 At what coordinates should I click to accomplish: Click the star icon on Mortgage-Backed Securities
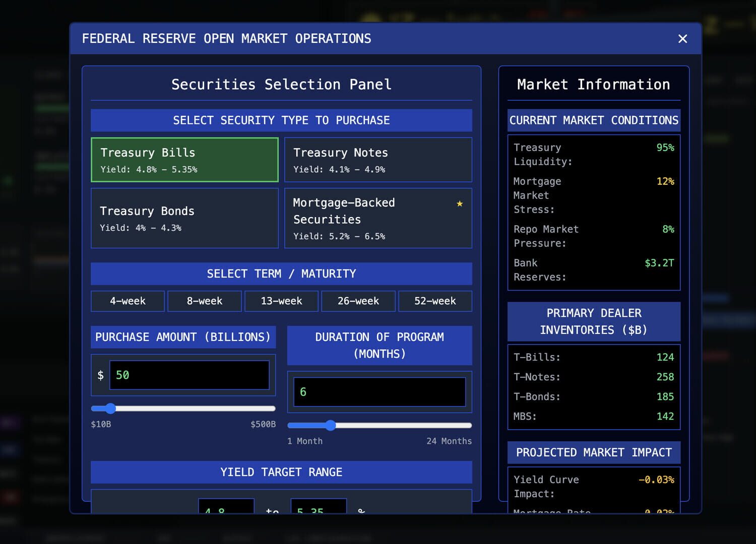point(459,203)
